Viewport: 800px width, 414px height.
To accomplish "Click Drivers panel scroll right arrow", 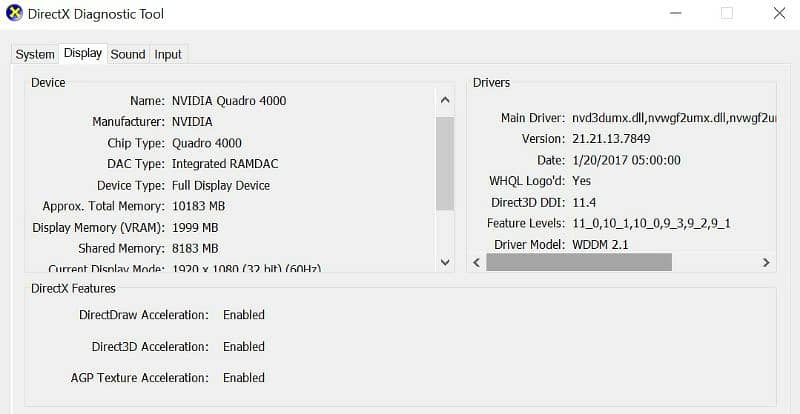I will pyautogui.click(x=766, y=262).
